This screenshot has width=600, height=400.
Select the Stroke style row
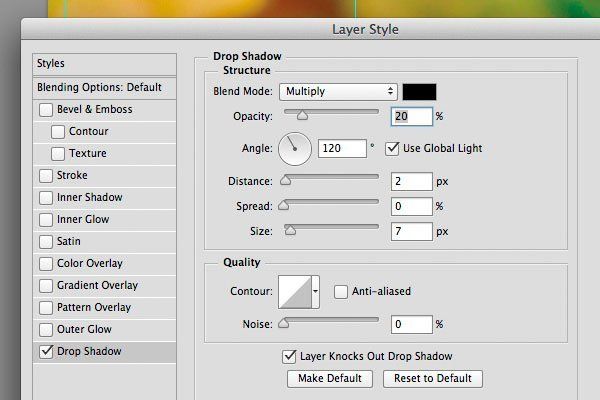[x=104, y=176]
